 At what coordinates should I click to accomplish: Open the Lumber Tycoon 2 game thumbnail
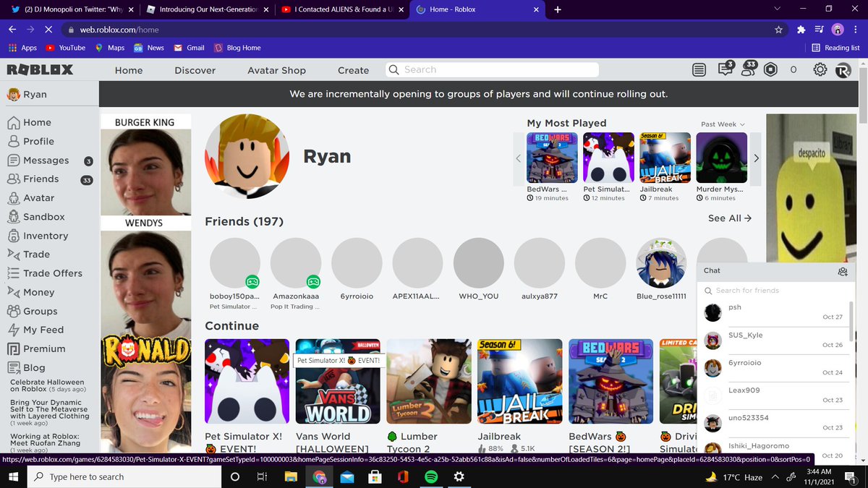429,381
